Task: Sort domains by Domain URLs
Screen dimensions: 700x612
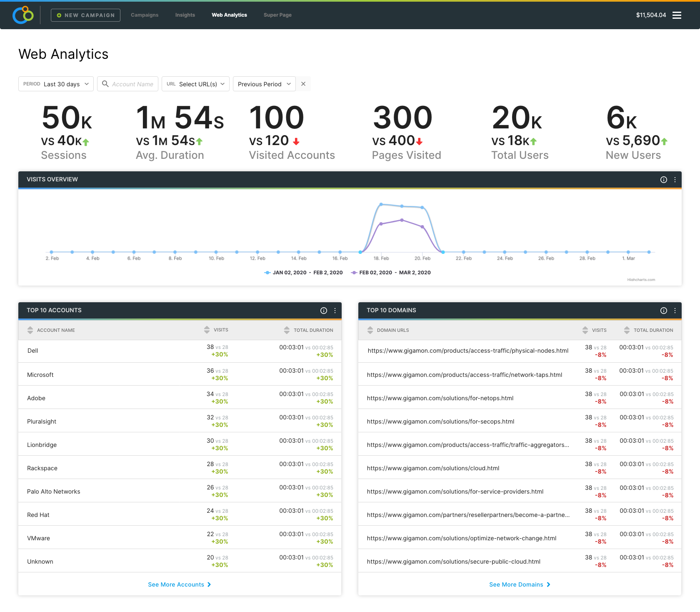Action: (370, 330)
